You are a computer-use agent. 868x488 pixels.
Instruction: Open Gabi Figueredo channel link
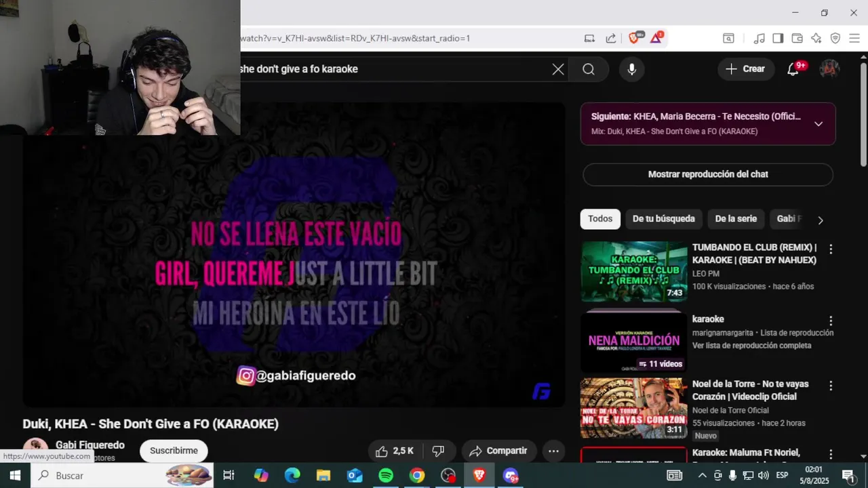tap(90, 445)
